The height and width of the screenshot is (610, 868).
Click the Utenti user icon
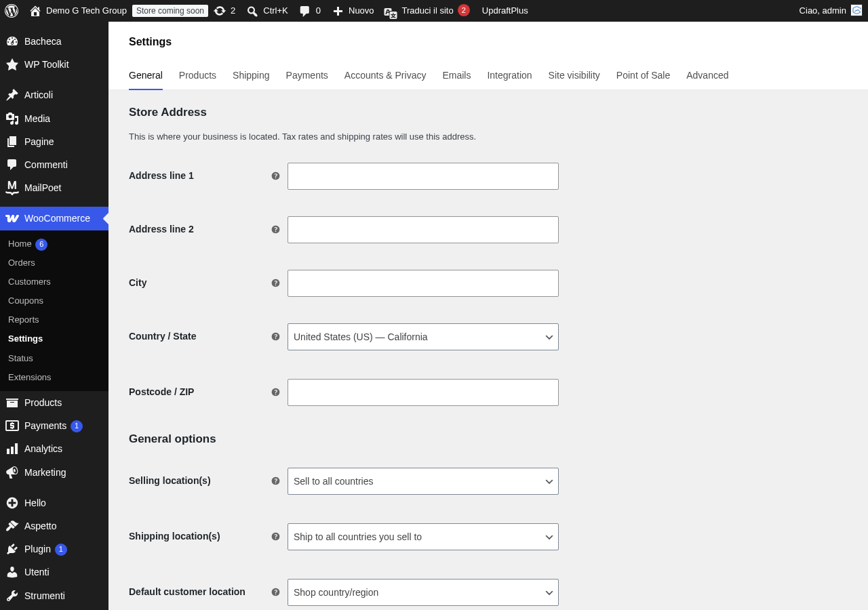click(12, 572)
